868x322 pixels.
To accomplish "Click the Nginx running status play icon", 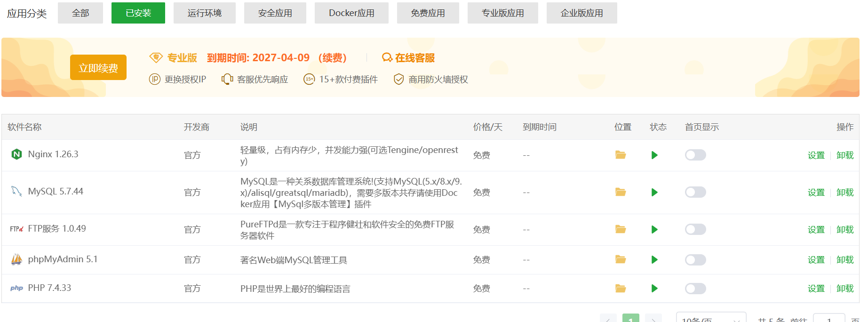I will [x=654, y=155].
